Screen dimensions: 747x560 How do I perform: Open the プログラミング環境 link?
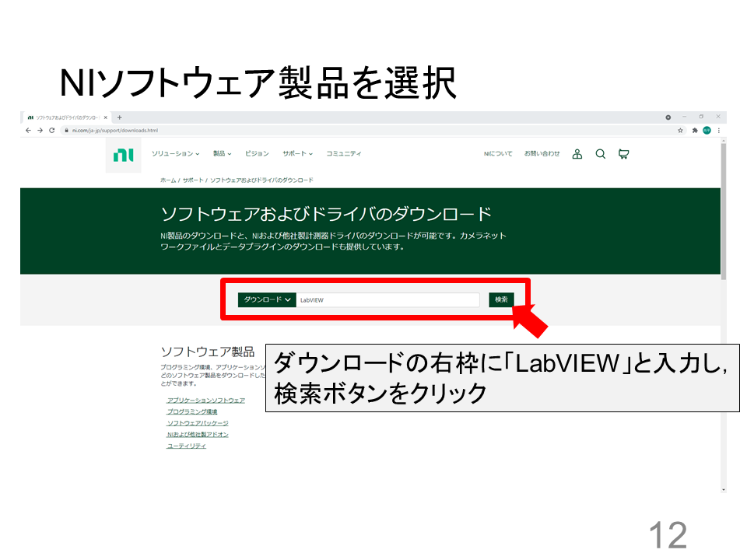(192, 412)
